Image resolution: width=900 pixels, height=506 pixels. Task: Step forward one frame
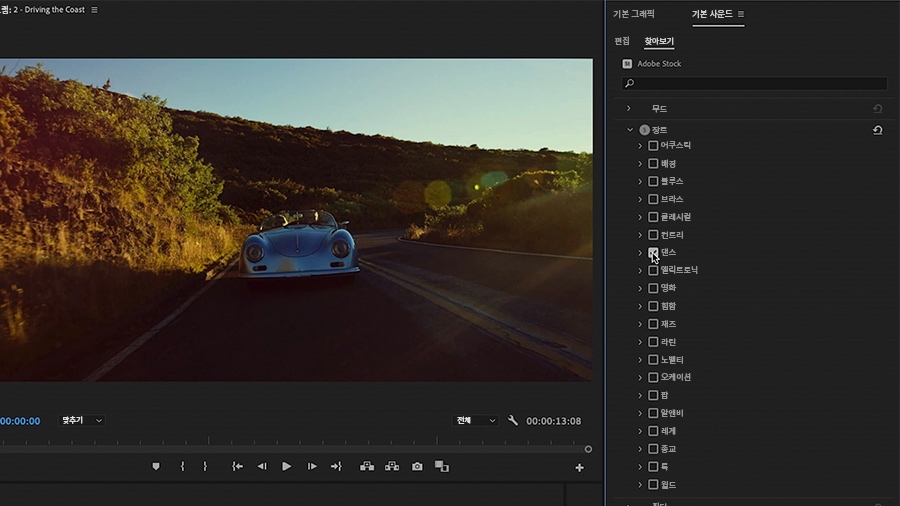312,466
